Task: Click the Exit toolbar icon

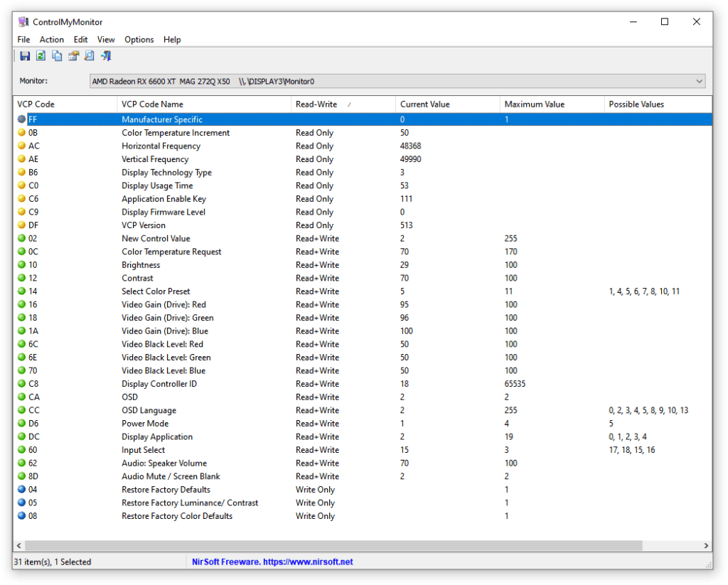Action: [x=106, y=56]
